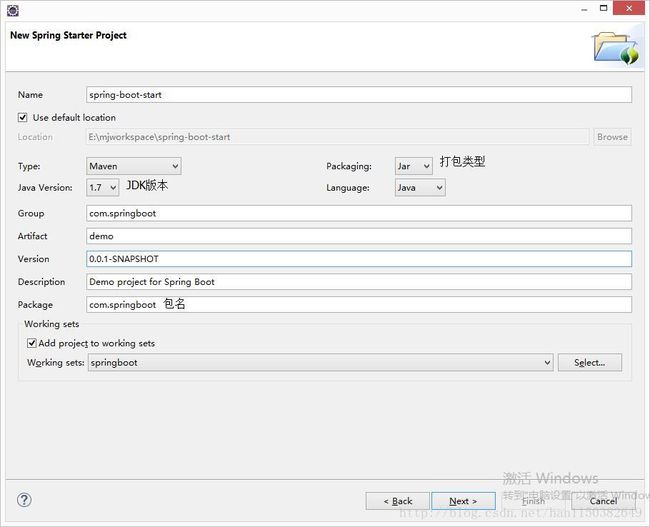Screen dimensions: 650x527
Task: Click the Location path field
Action: click(x=337, y=136)
